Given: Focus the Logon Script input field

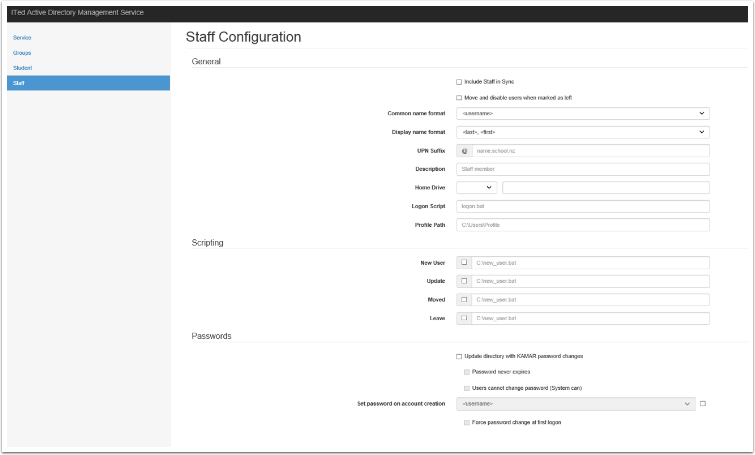Looking at the screenshot, I should pos(582,206).
